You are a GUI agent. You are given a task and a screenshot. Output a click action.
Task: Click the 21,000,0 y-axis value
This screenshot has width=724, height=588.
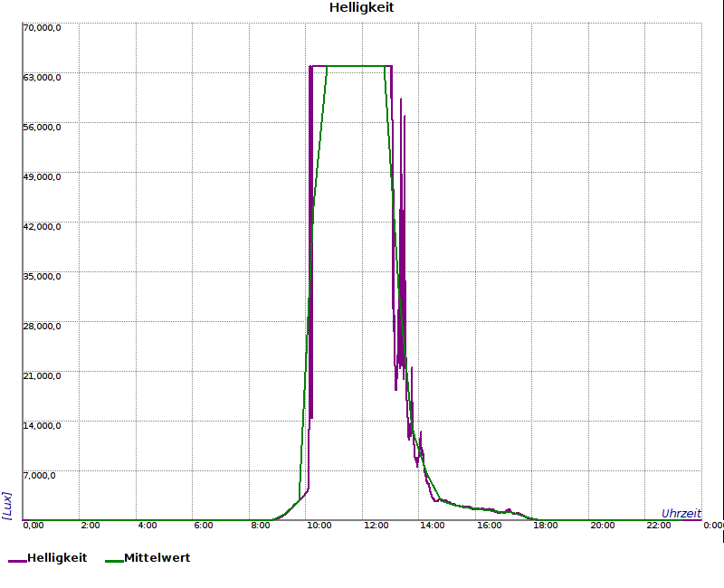pyautogui.click(x=42, y=376)
